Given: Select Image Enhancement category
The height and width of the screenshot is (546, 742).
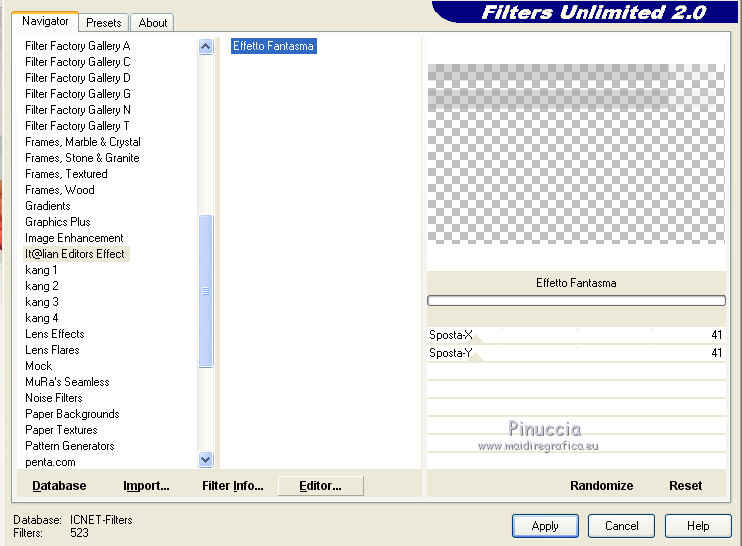Looking at the screenshot, I should point(74,238).
